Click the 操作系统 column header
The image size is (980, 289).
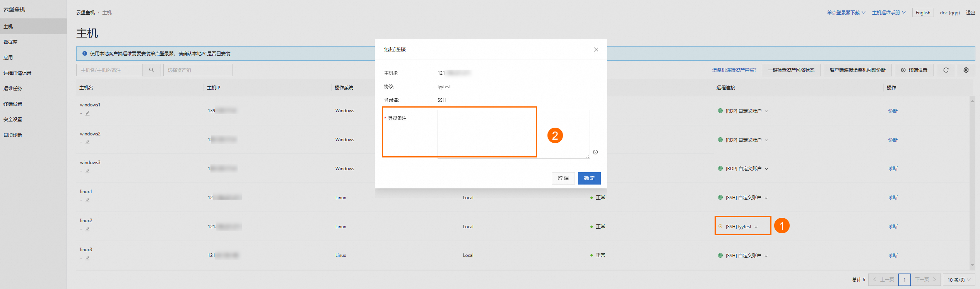coord(344,88)
